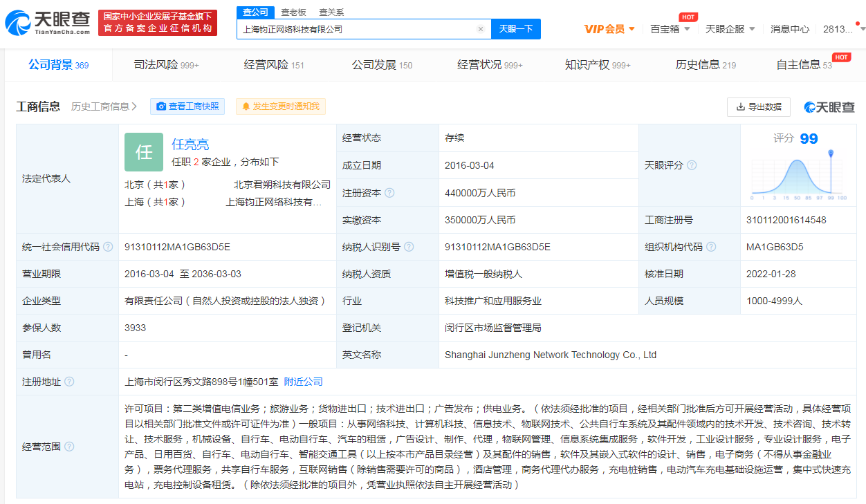Click the camera icon in 查看工商快照
The height and width of the screenshot is (504, 866).
pyautogui.click(x=161, y=106)
